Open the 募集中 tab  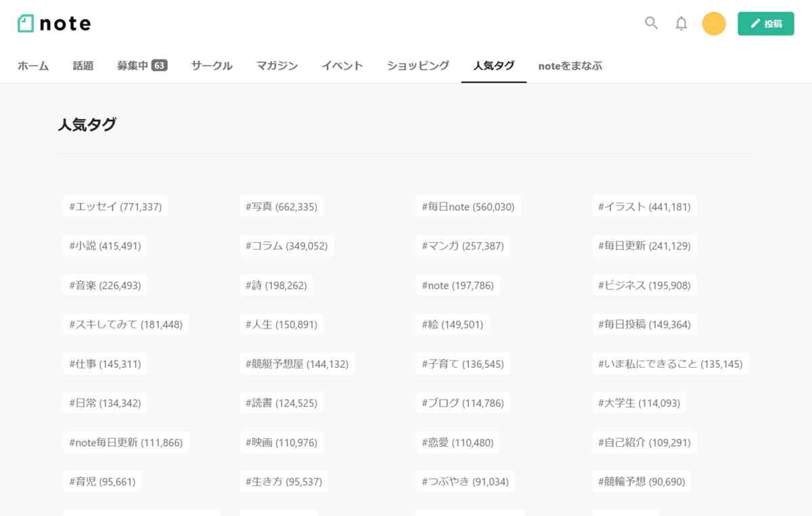(142, 66)
